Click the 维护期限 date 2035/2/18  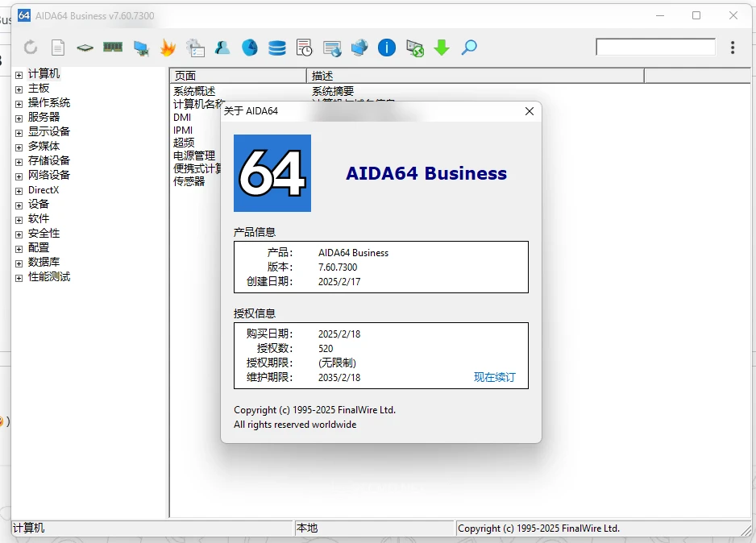pyautogui.click(x=339, y=377)
